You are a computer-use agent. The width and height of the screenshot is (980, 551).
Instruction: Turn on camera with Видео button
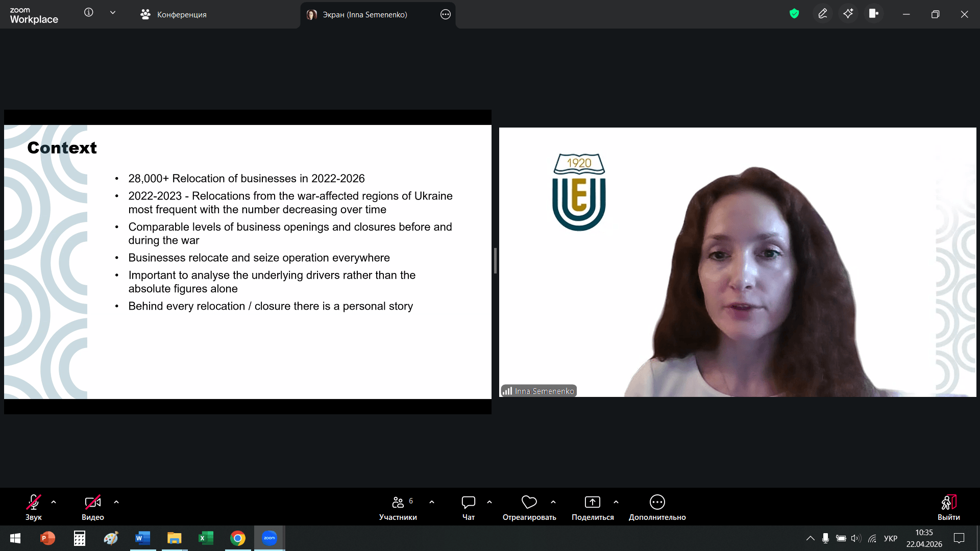[x=93, y=508]
